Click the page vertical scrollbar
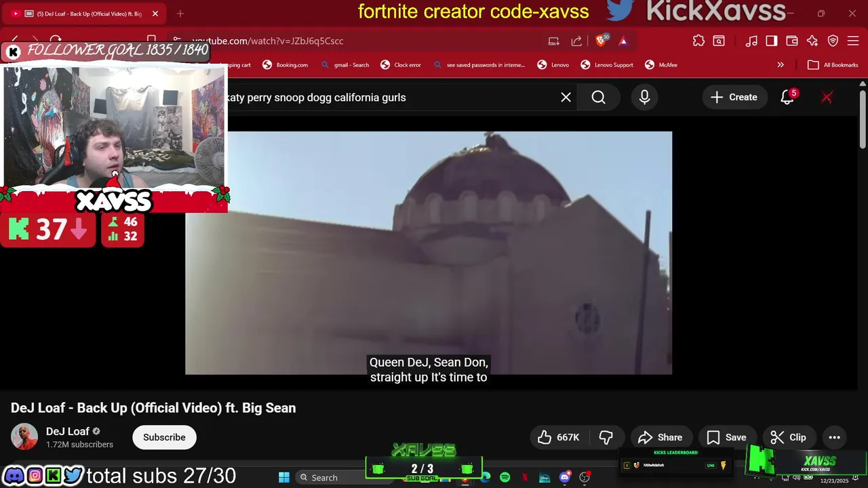 pos(863,119)
